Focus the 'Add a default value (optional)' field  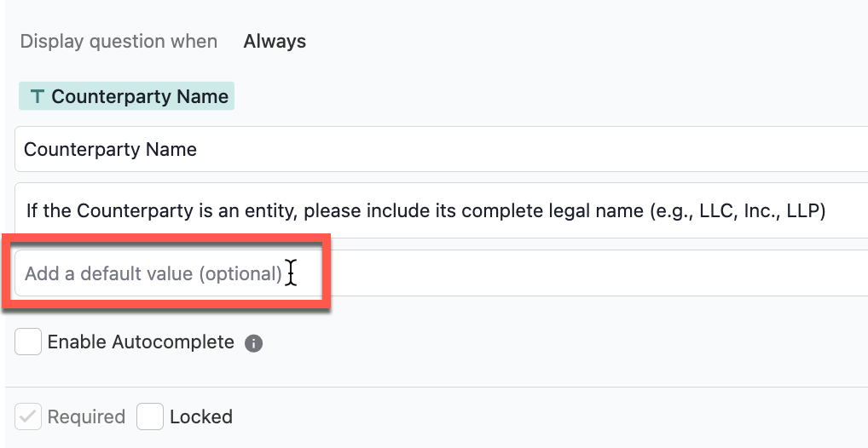coord(441,273)
